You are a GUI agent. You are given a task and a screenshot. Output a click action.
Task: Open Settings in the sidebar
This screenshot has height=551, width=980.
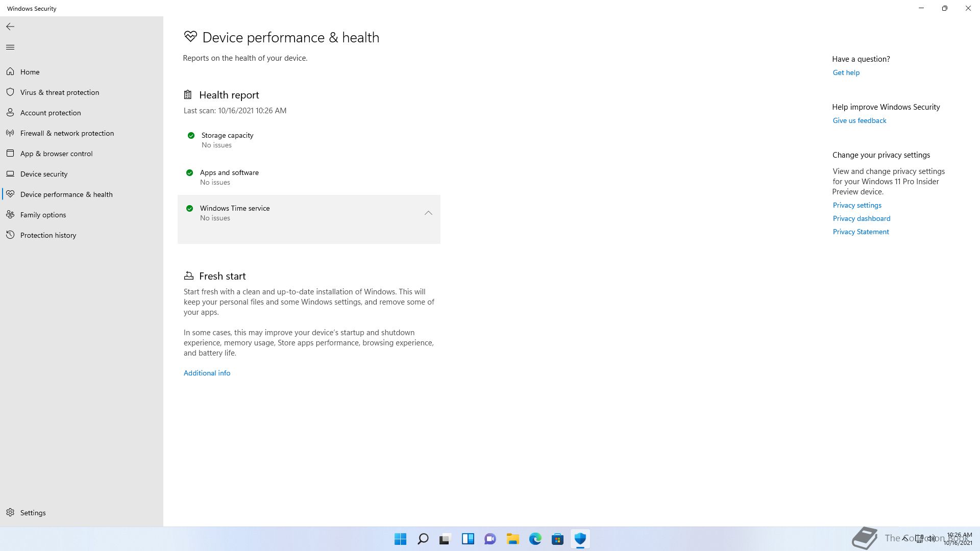pyautogui.click(x=82, y=513)
